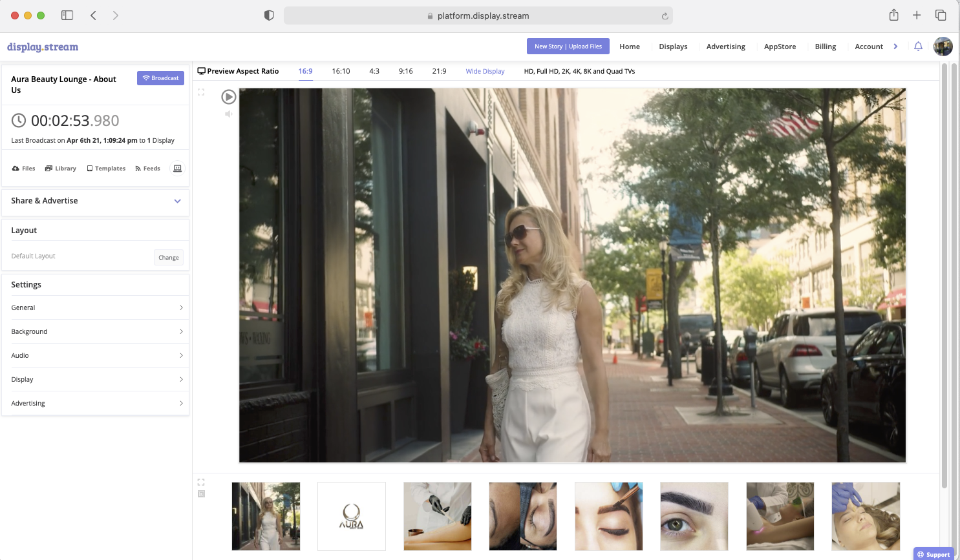Go to Displays menu
Viewport: 960px width, 560px height.
tap(673, 47)
